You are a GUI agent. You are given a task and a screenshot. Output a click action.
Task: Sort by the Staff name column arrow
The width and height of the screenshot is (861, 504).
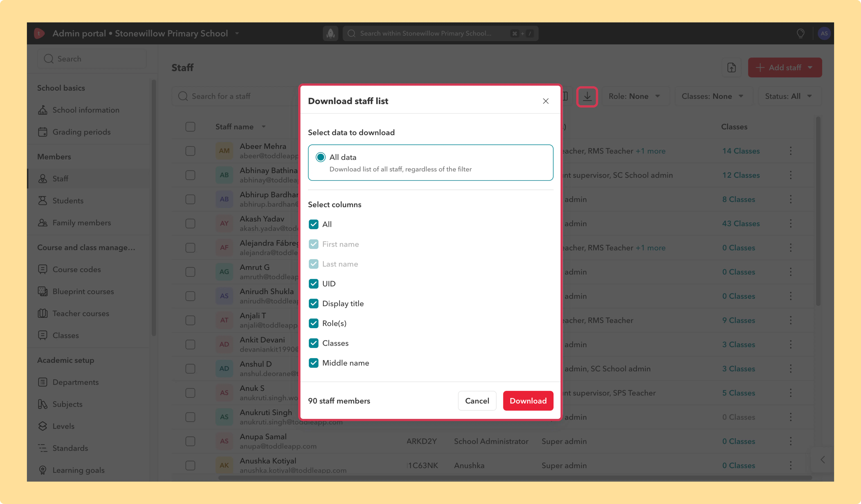(264, 127)
